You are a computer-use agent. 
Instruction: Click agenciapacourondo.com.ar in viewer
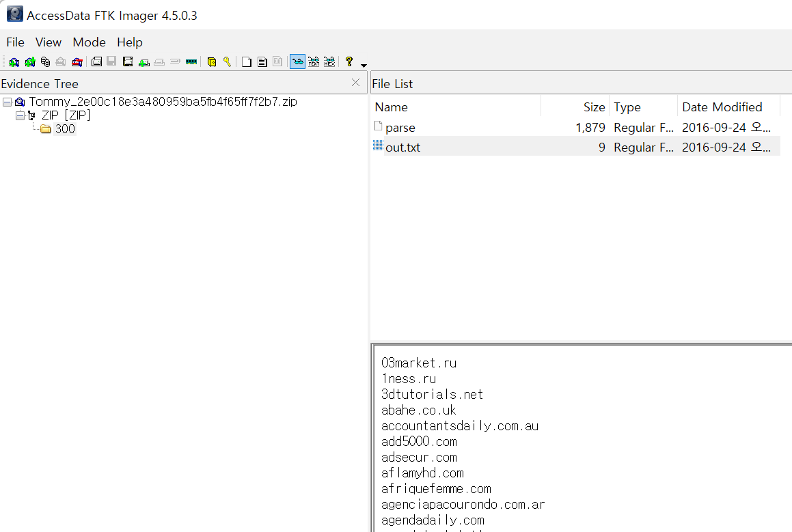click(x=463, y=504)
